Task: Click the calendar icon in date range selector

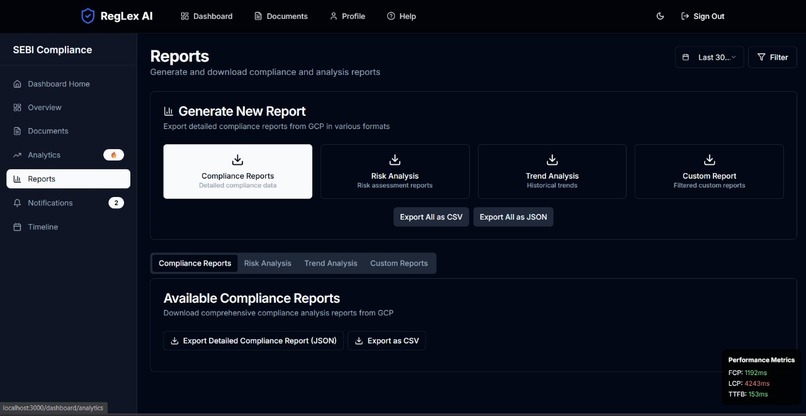Action: tap(686, 57)
